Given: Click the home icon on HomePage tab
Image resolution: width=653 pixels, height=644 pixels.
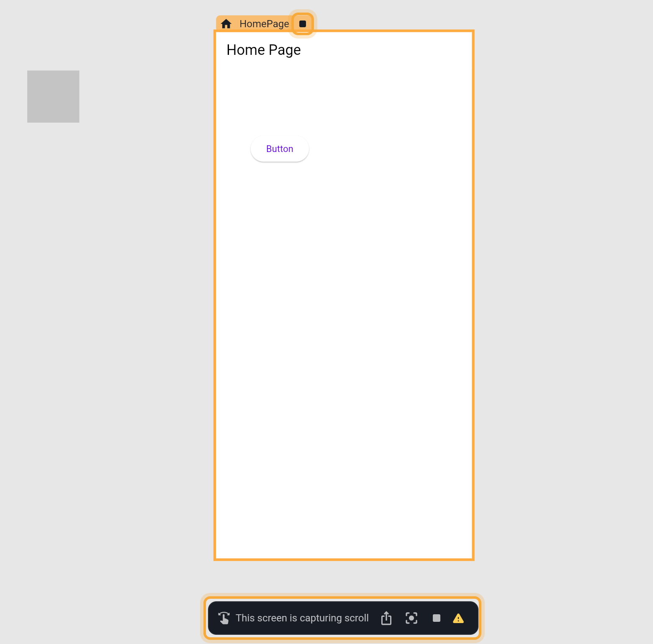Looking at the screenshot, I should [x=226, y=24].
